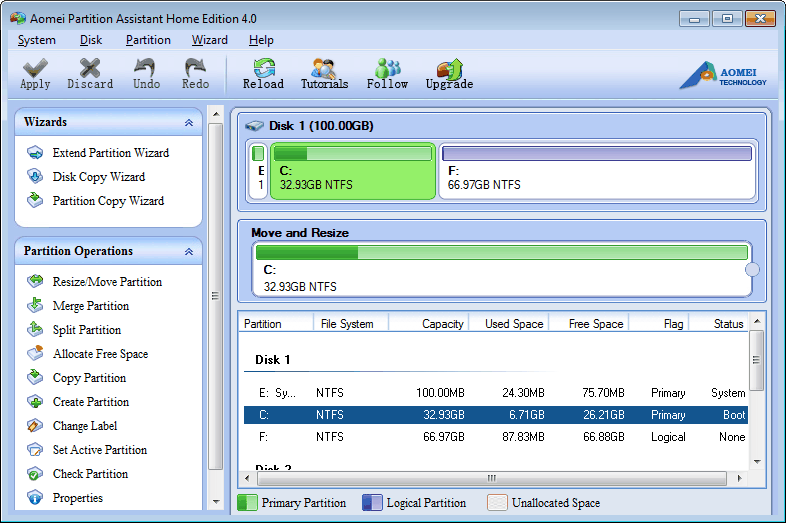Viewport: 786px width, 523px height.
Task: Click the Disk 1 group heading in list
Action: (272, 360)
